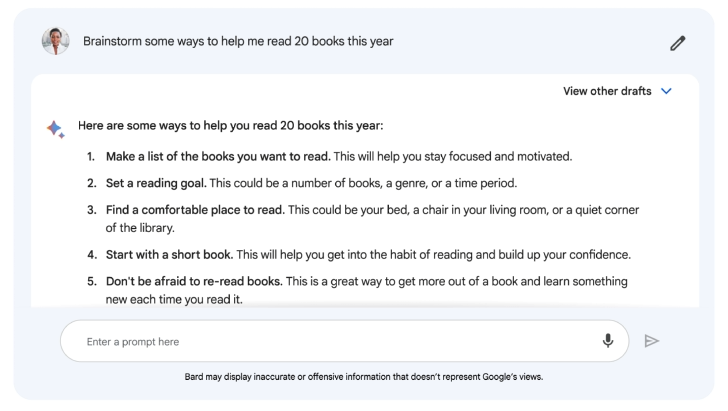Click the pencil edit prompt icon
This screenshot has width=728, height=411.
pos(677,43)
